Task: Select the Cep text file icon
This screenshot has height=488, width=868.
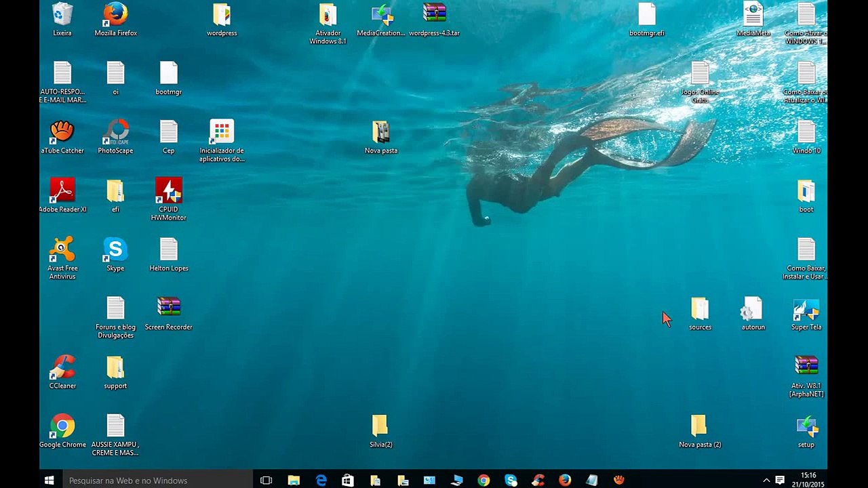Action: [168, 137]
